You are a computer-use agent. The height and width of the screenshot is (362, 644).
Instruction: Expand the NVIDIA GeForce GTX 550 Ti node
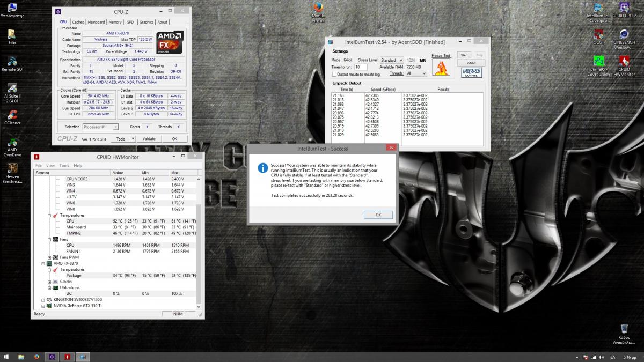(43, 306)
